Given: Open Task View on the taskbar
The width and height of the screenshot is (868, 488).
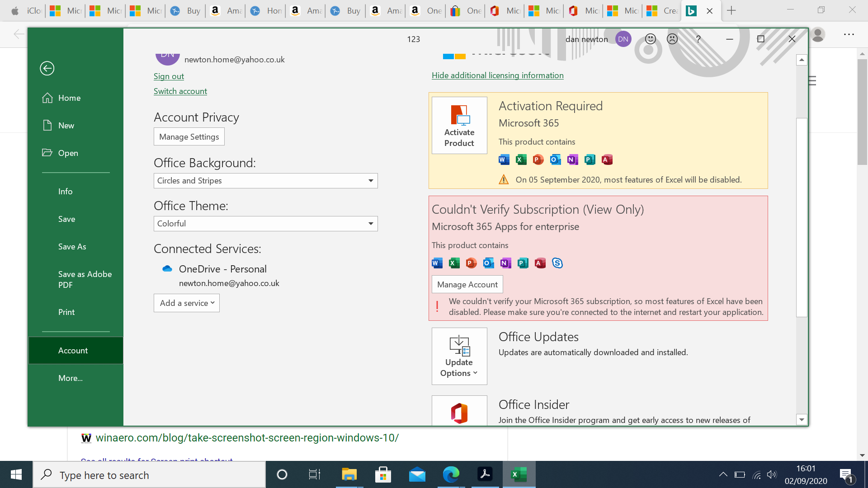Looking at the screenshot, I should pyautogui.click(x=314, y=474).
